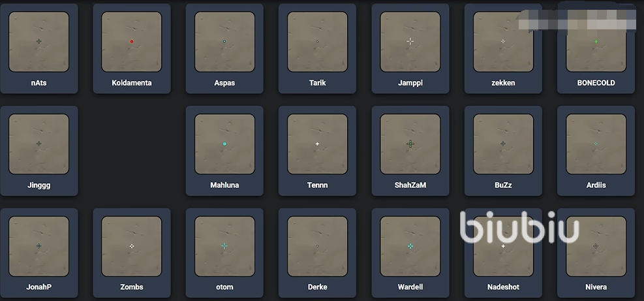Click the Nadeshot name label
This screenshot has width=644, height=301.
pos(503,287)
